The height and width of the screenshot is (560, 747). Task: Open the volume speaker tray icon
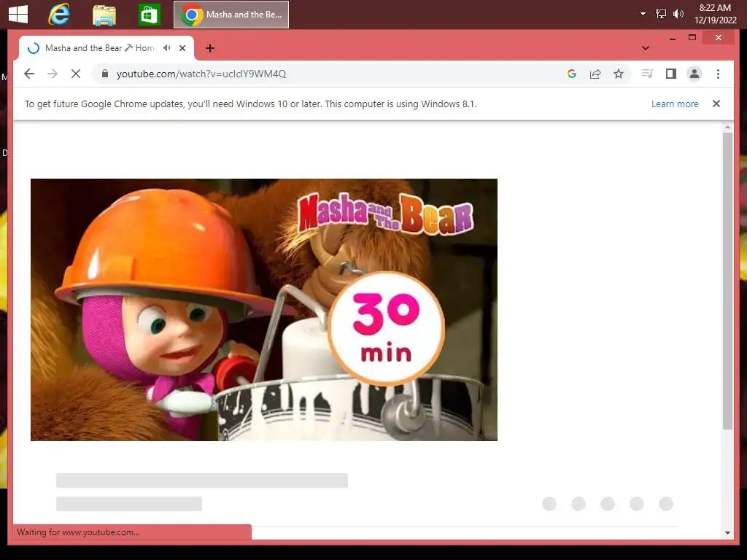678,14
